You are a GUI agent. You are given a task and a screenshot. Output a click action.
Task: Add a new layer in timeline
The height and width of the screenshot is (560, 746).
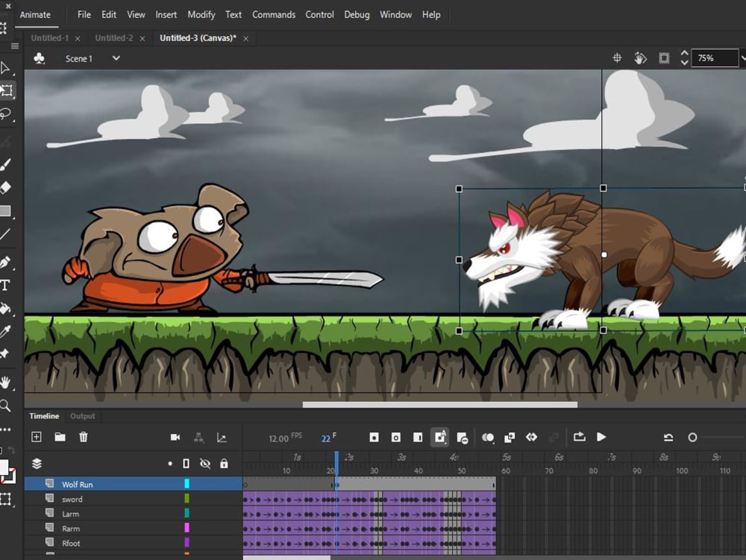(x=37, y=437)
